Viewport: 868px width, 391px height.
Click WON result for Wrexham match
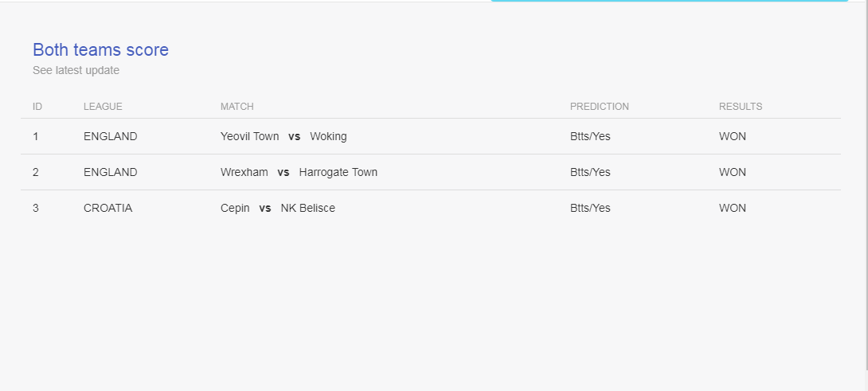733,172
